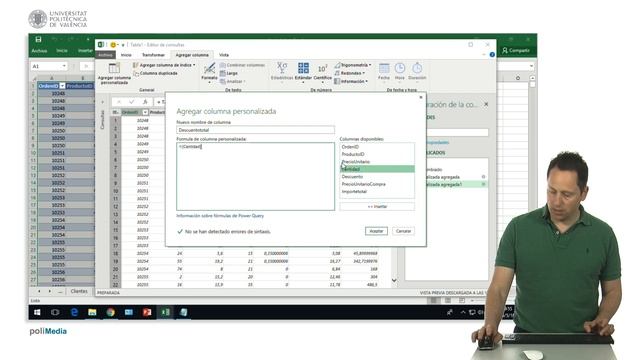Click the Insertar button

point(377,207)
